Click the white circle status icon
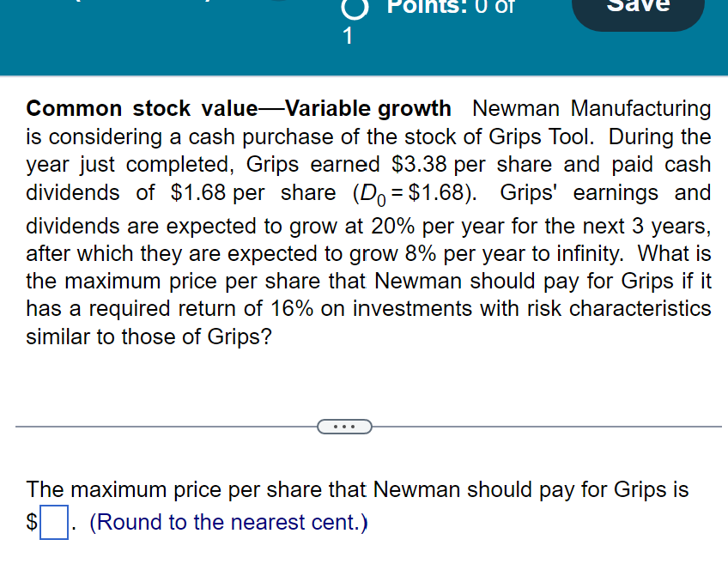 (355, 9)
